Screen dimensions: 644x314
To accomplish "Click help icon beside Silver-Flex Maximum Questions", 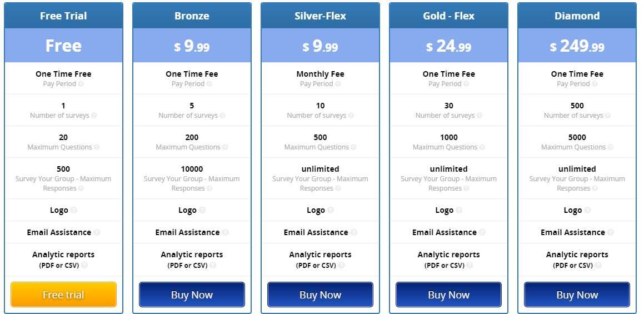I will [353, 147].
